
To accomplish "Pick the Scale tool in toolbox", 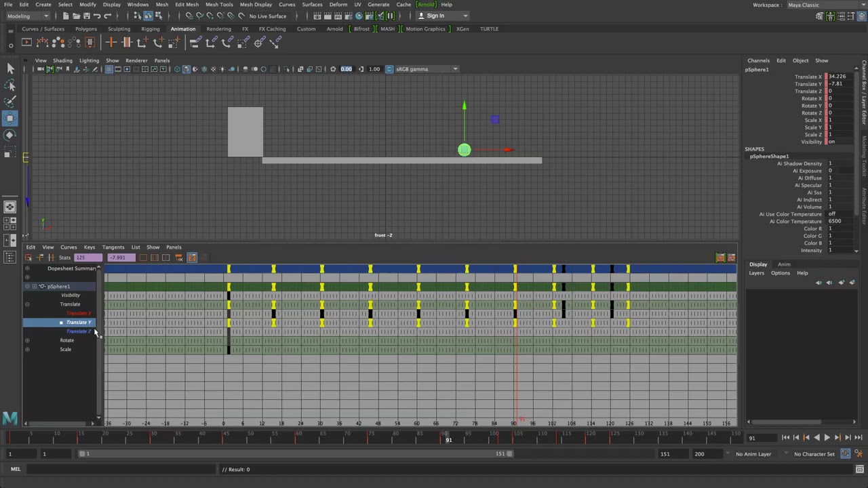I will [10, 152].
